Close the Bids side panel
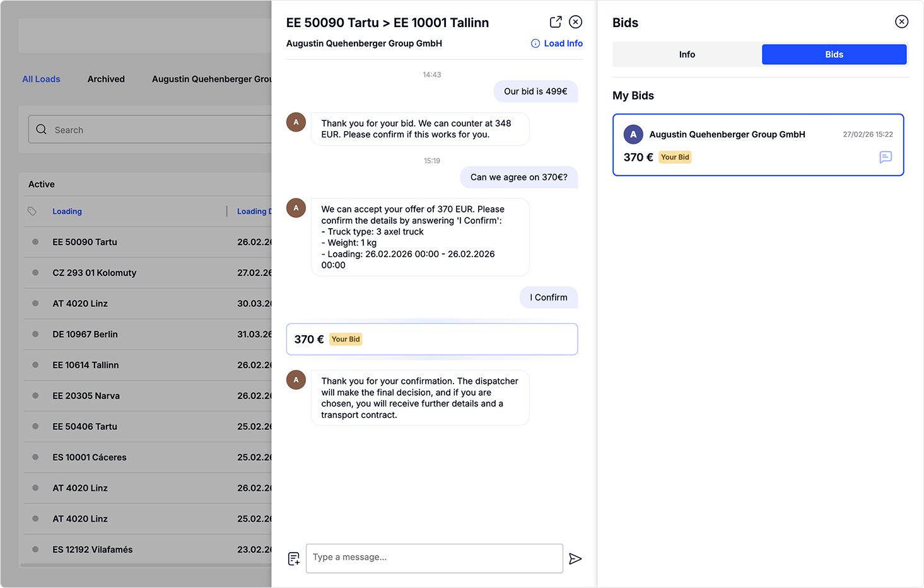 coord(901,22)
